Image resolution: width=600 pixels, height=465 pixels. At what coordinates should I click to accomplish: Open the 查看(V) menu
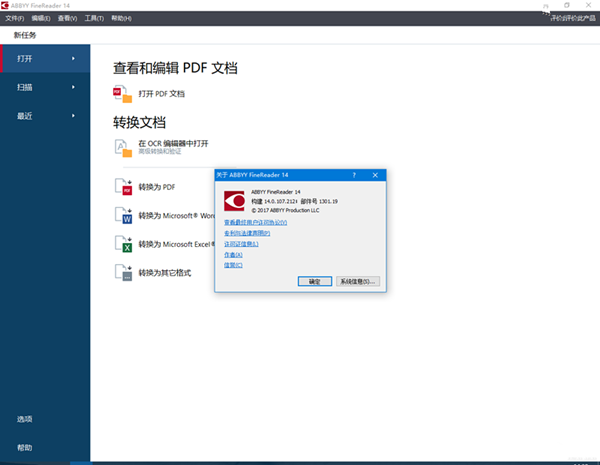67,18
